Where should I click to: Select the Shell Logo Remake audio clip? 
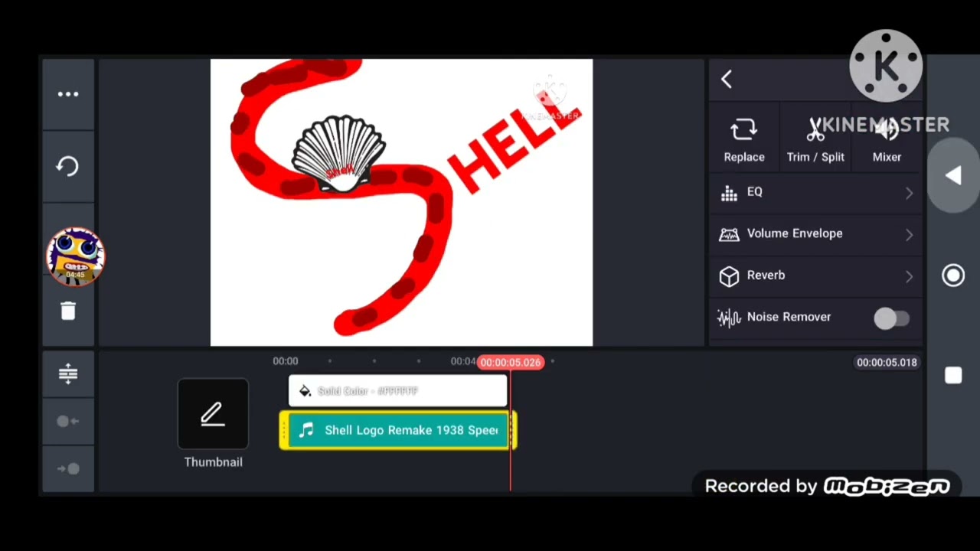(398, 430)
